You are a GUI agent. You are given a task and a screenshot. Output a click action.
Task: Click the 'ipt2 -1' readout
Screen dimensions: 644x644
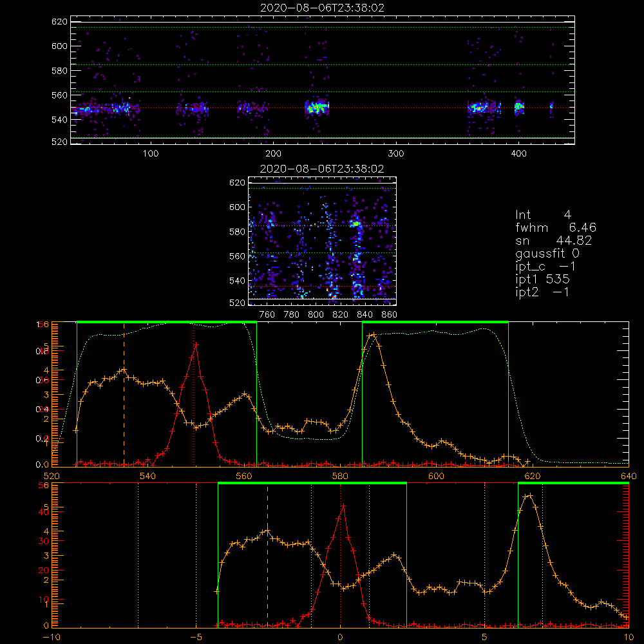[542, 292]
